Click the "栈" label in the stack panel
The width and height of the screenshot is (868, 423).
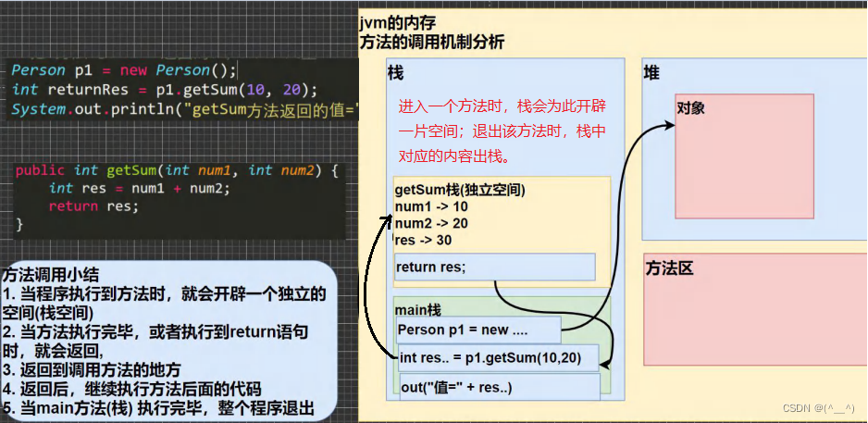click(x=396, y=72)
